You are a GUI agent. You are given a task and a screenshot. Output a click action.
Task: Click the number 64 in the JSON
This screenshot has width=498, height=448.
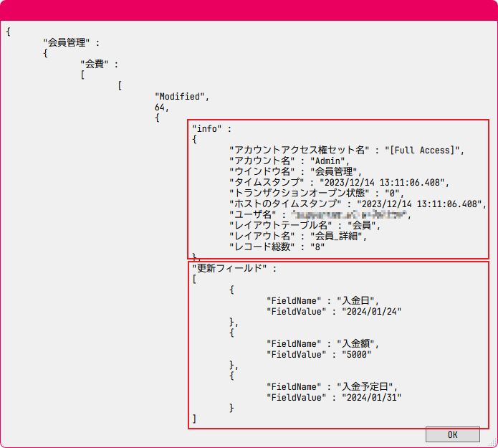tap(161, 107)
